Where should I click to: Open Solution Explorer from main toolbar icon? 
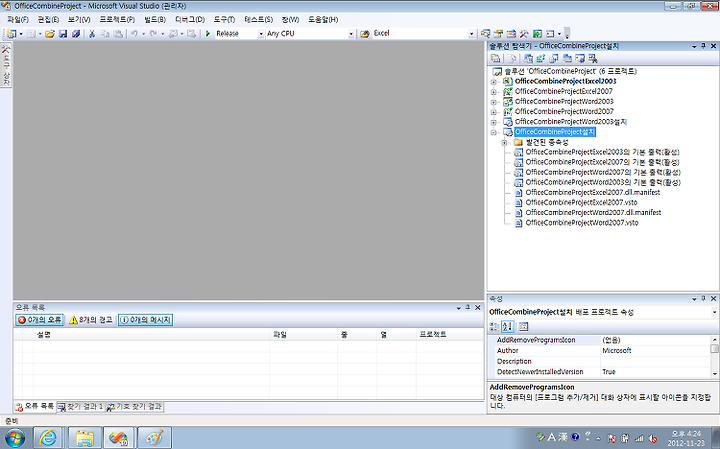[485, 34]
